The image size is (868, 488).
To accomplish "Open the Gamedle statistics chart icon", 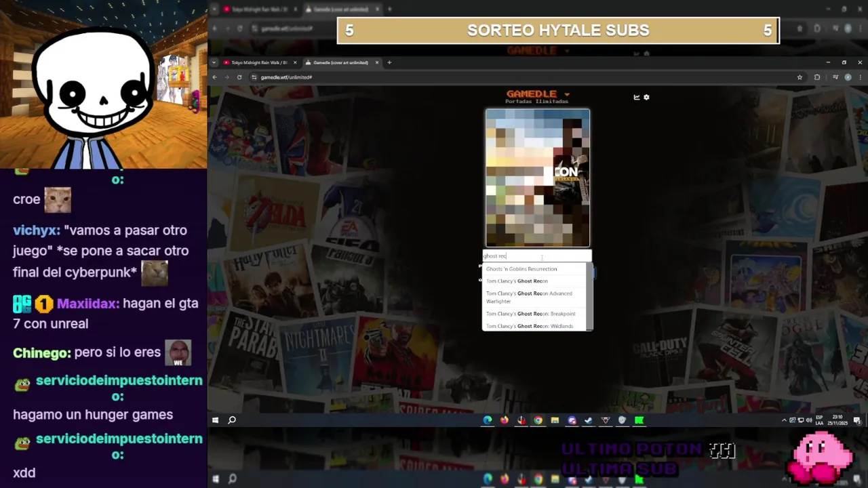I will [637, 97].
